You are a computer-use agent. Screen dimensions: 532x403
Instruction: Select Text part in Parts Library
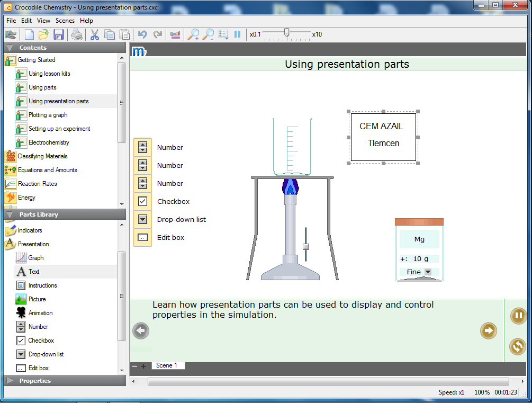click(33, 272)
